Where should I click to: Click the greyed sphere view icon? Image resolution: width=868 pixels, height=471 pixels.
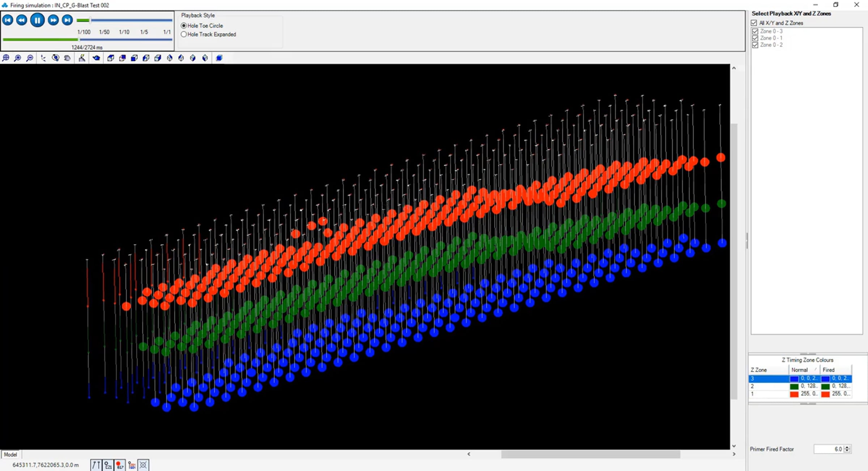(x=67, y=58)
